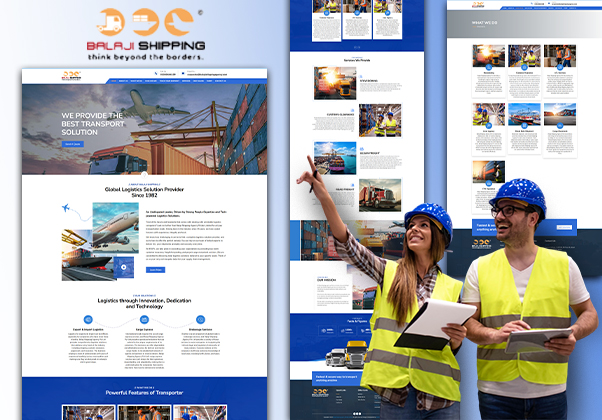Click the blue airplane icon in About section

[x=66, y=208]
